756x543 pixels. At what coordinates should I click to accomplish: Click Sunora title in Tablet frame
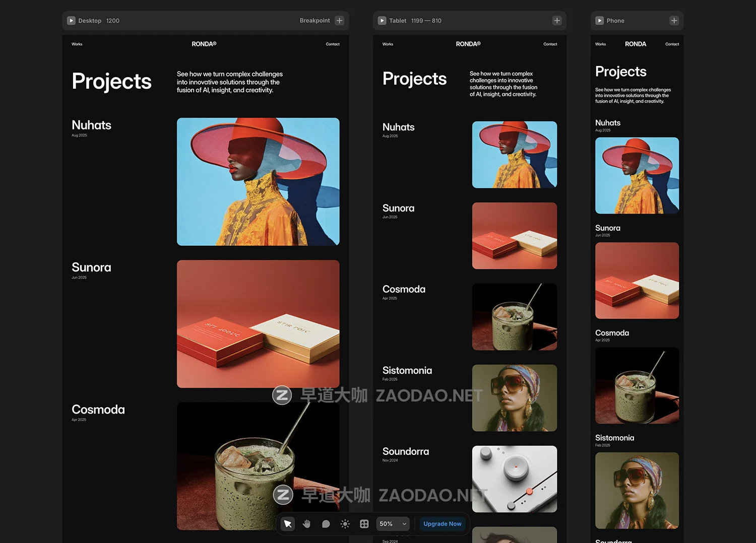[x=398, y=208]
